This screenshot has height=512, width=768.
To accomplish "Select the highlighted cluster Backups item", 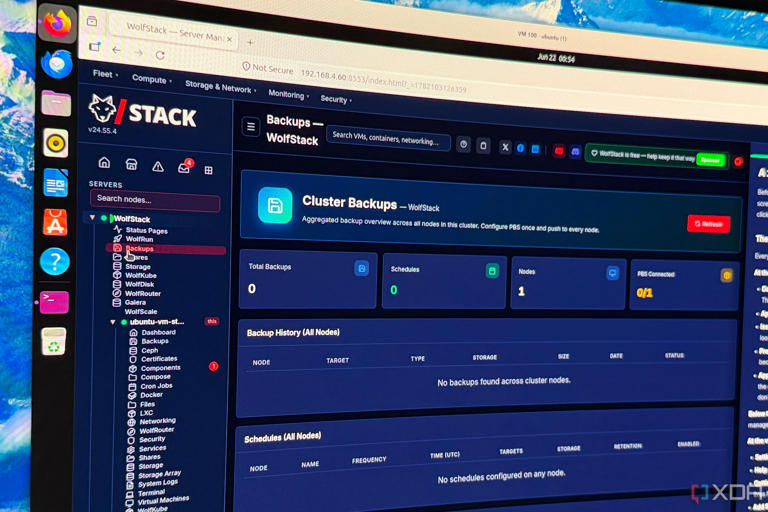I will tap(166, 249).
